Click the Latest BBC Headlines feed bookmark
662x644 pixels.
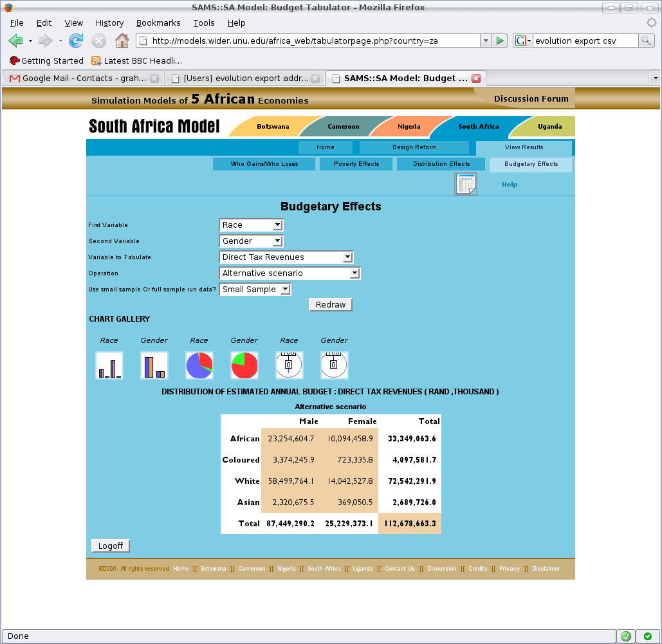(x=136, y=60)
